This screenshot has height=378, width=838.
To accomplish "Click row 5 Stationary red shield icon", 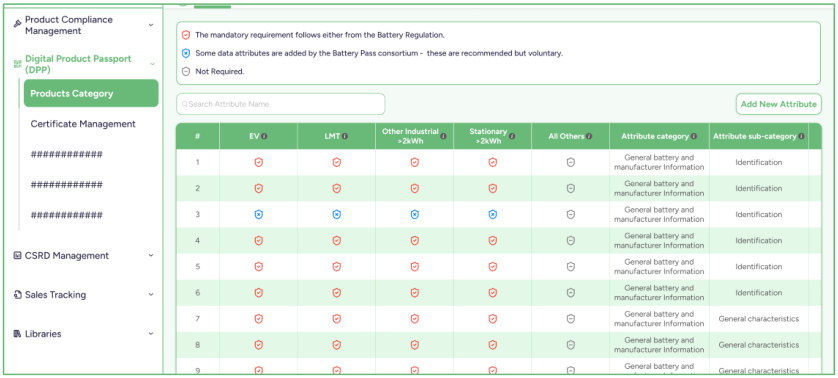I will pos(493,266).
